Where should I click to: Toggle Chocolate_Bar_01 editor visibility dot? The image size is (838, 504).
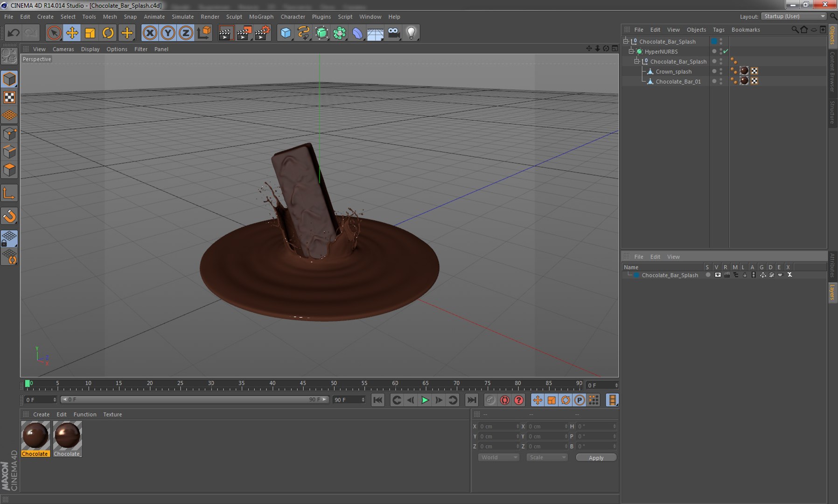[x=721, y=79]
